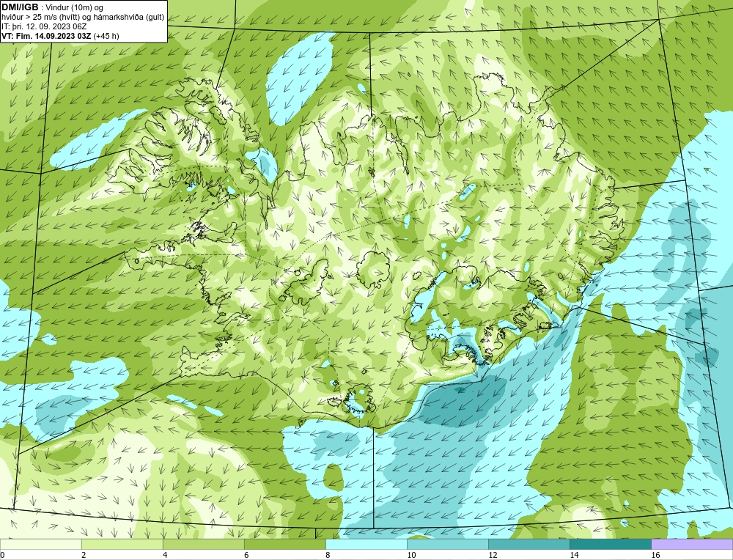Click the legend scale label '16'
This screenshot has width=733, height=560.
point(655,555)
